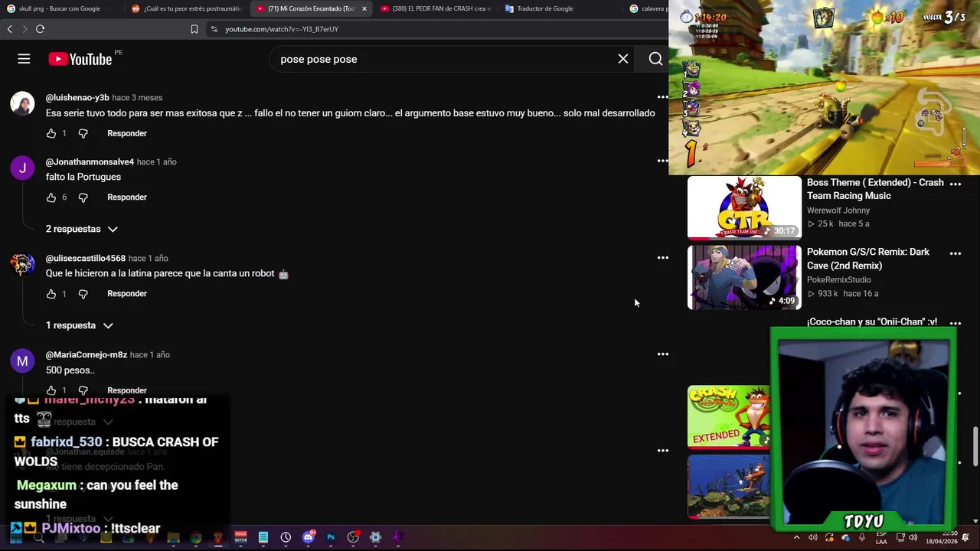Go back with the browser back arrow
Image resolution: width=980 pixels, height=551 pixels.
(x=10, y=29)
